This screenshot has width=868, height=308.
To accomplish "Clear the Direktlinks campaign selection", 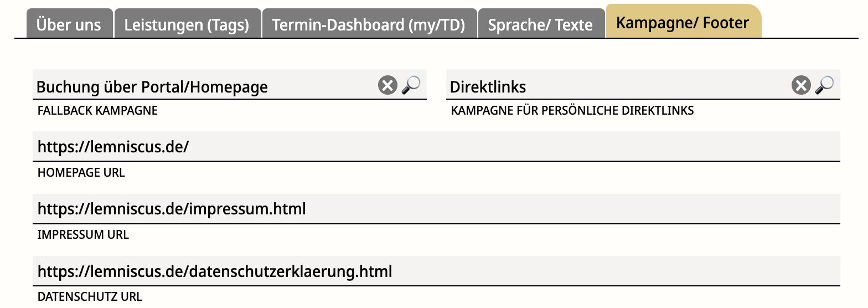I will tap(801, 85).
